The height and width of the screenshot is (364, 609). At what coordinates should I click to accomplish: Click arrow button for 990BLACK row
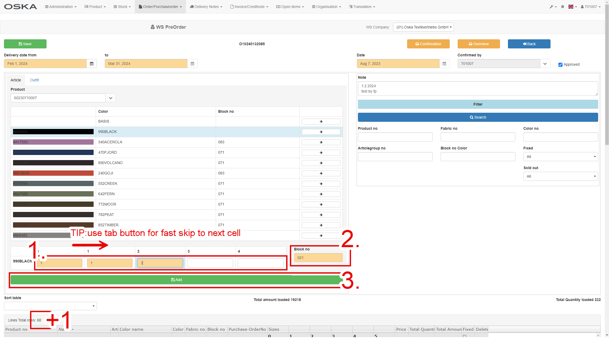click(x=321, y=132)
